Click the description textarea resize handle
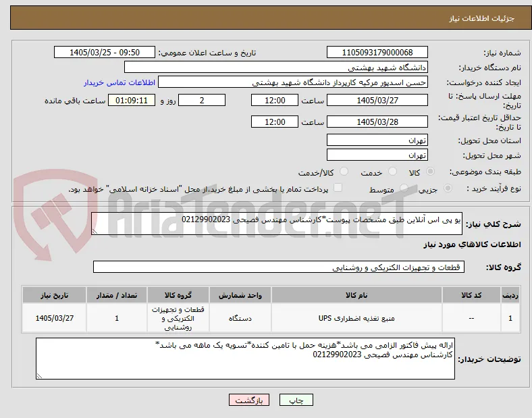The width and height of the screenshot is (532, 418). tap(95, 232)
